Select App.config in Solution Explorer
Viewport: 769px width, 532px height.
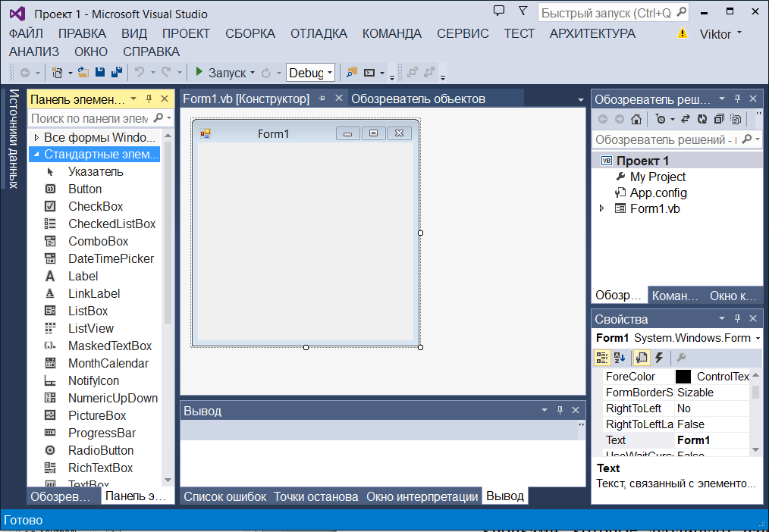point(658,193)
